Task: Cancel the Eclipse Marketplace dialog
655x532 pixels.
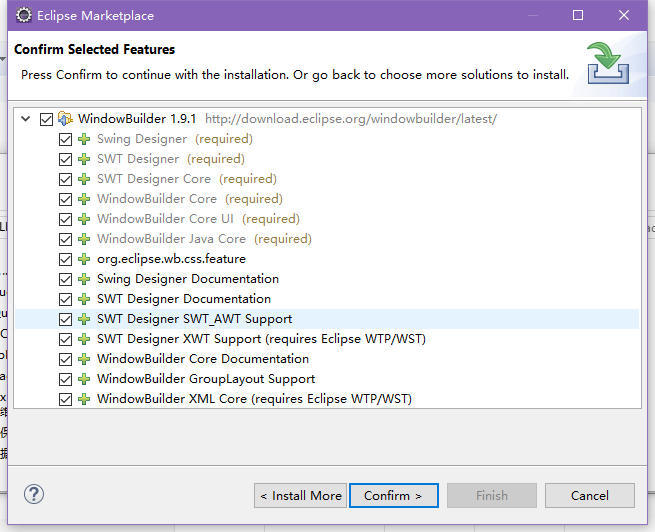Action: tap(589, 496)
